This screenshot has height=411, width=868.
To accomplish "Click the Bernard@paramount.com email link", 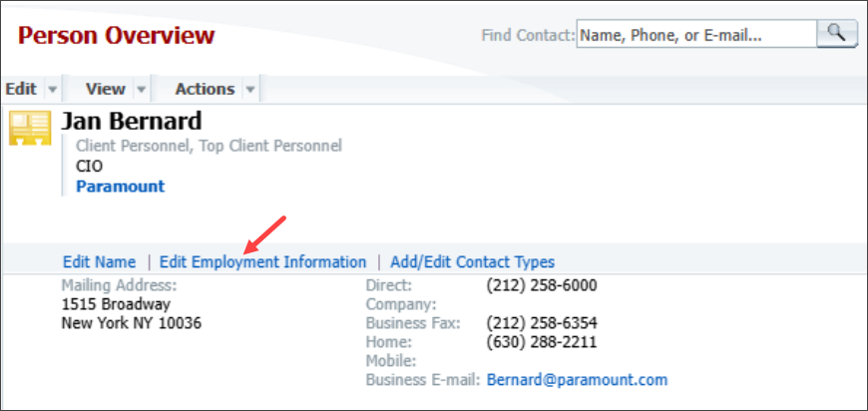I will point(578,380).
